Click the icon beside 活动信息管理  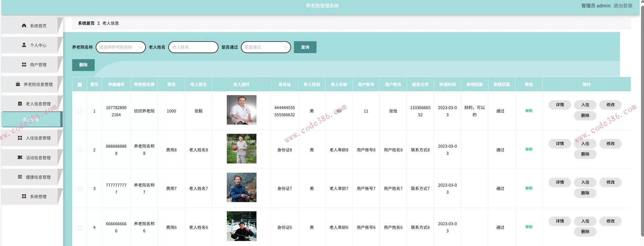coord(20,157)
